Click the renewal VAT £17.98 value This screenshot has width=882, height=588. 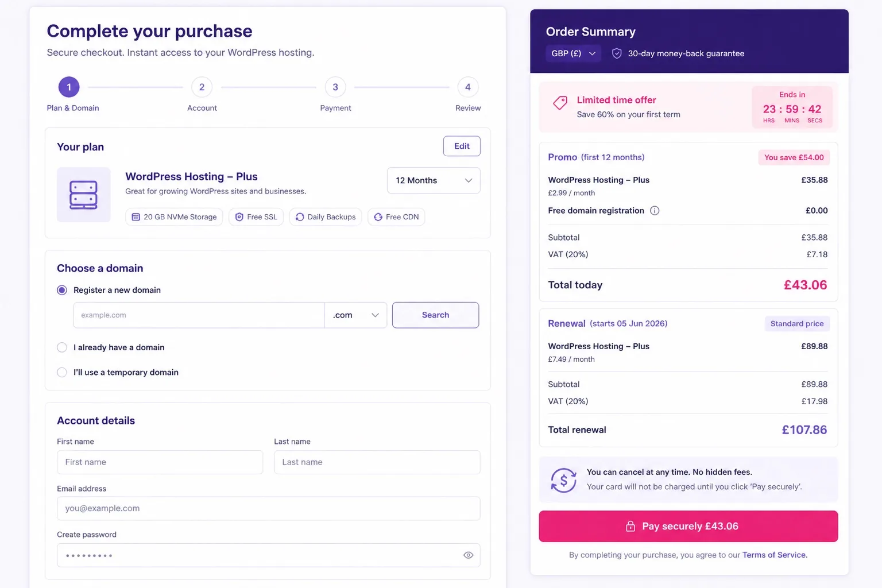click(x=814, y=401)
